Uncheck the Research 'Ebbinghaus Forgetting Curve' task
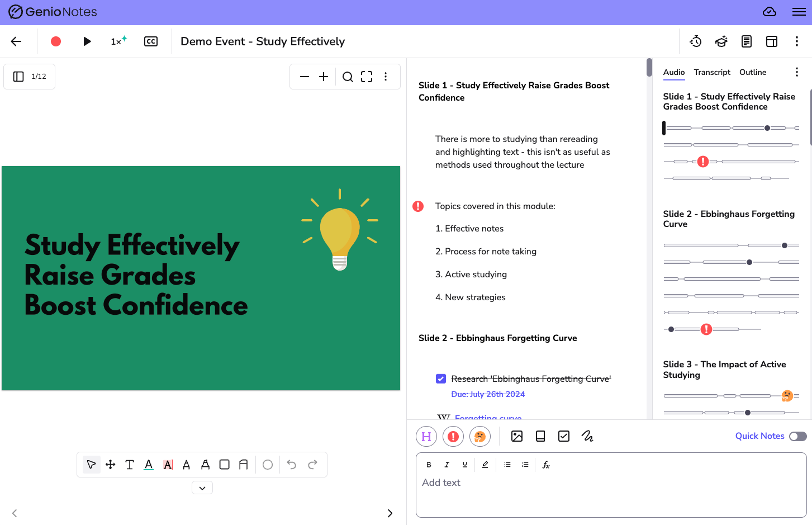Viewport: 812px width, 525px height. (441, 379)
